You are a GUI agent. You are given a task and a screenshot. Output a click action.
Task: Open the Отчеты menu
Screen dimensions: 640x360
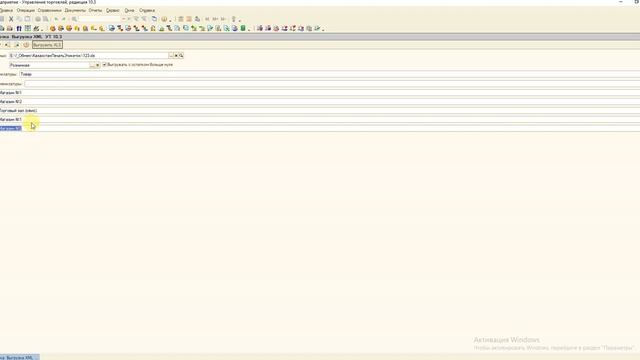click(95, 10)
